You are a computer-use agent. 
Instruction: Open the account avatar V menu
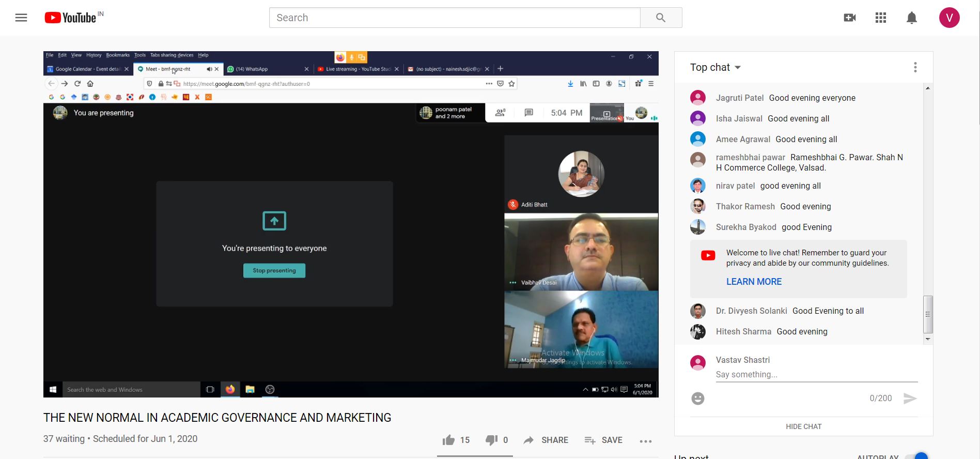(x=949, y=18)
